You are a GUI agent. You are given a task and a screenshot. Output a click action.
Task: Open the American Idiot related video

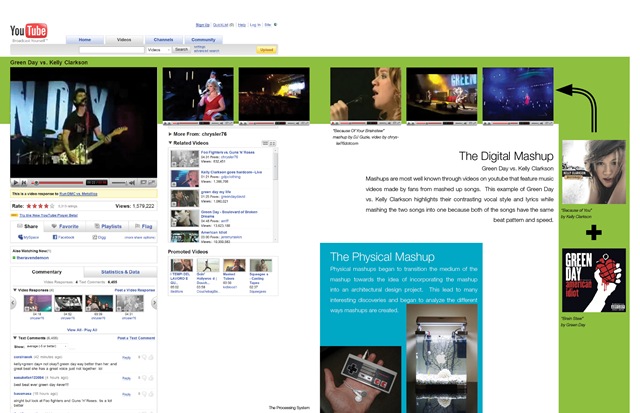[x=213, y=232]
